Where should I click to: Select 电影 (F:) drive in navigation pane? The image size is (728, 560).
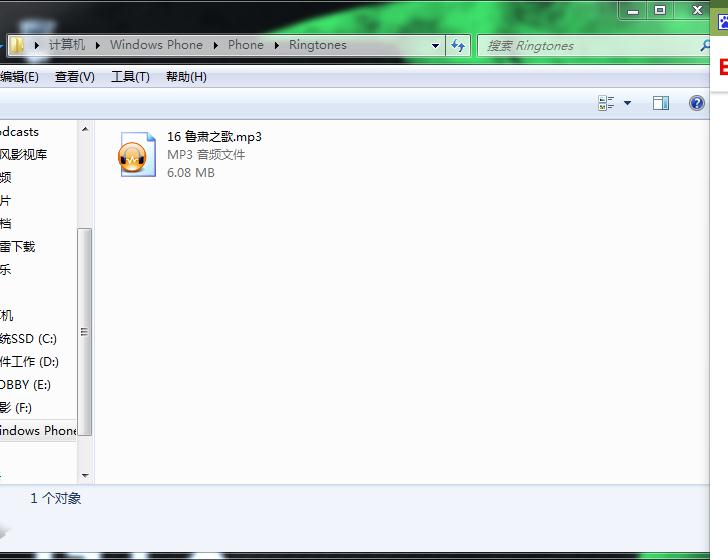[x=16, y=408]
